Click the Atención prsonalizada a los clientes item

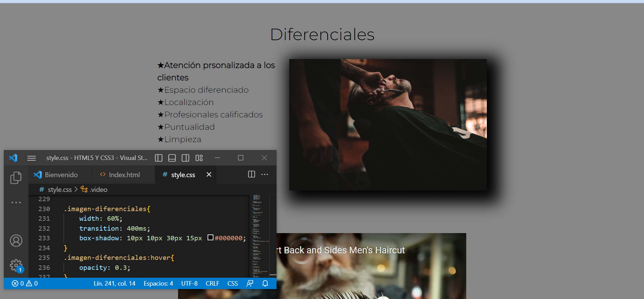coord(216,71)
